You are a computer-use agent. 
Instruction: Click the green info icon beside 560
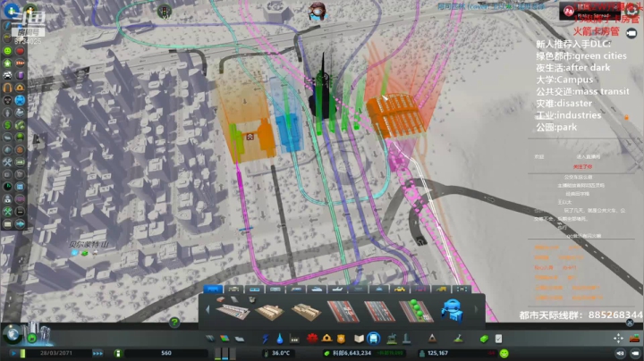click(x=118, y=353)
